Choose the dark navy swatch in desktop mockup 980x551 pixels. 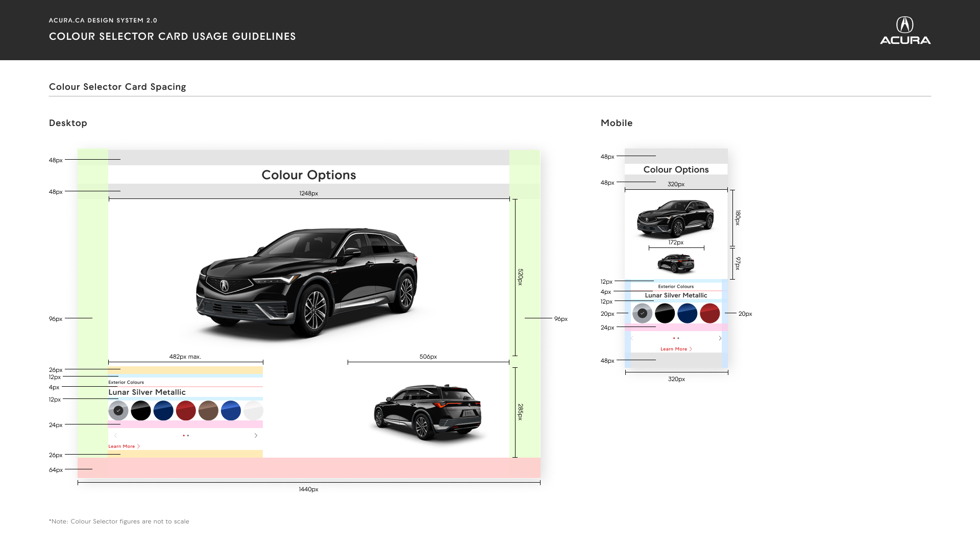tap(163, 411)
